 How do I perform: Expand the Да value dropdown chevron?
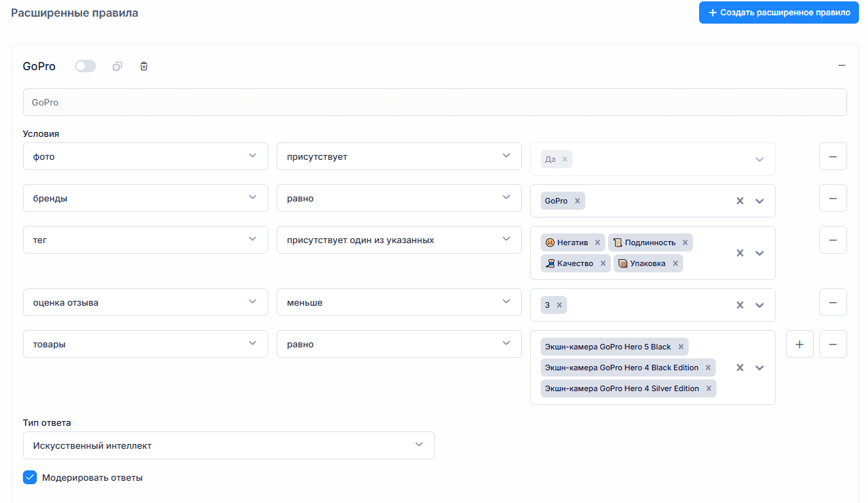point(760,159)
